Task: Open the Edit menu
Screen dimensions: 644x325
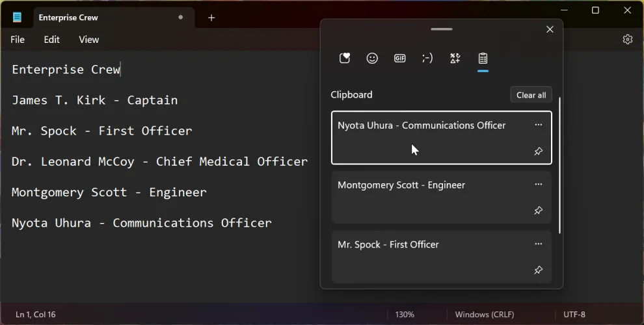Action: point(51,40)
